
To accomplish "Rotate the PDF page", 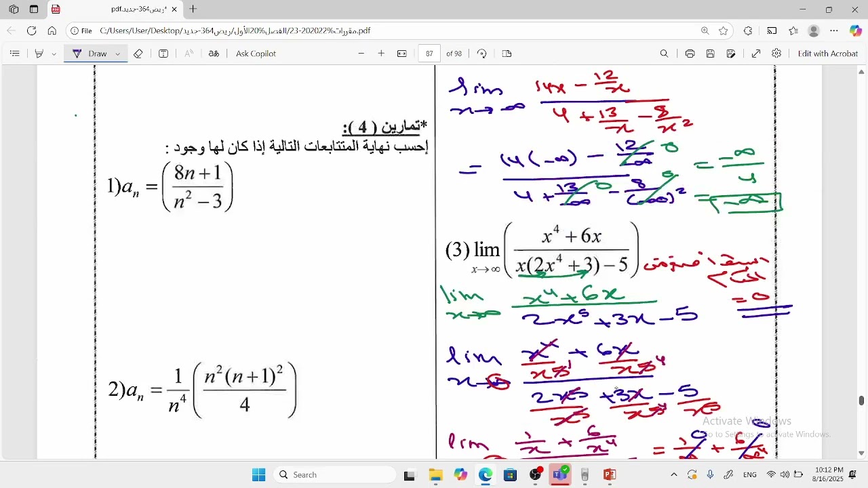I will (x=482, y=54).
